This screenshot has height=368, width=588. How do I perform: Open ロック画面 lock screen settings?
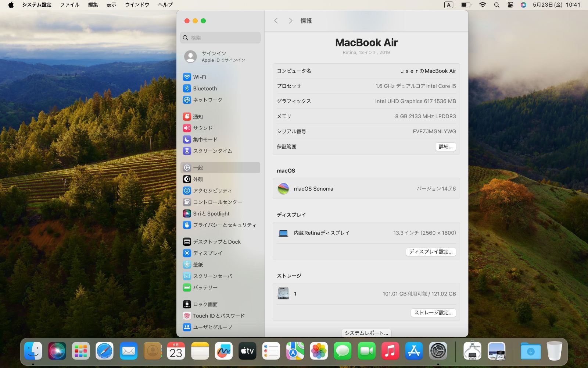point(220,304)
